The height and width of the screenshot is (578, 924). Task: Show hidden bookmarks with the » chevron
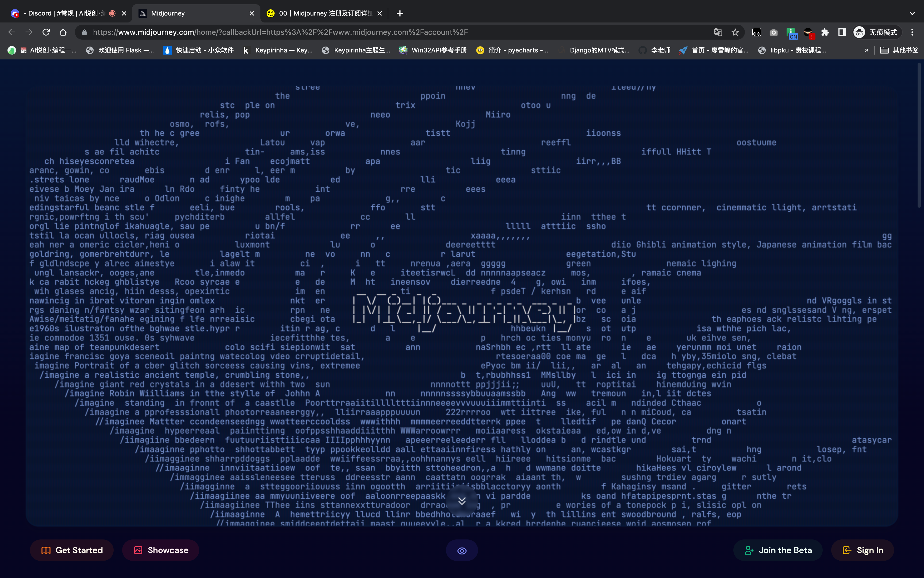(866, 50)
